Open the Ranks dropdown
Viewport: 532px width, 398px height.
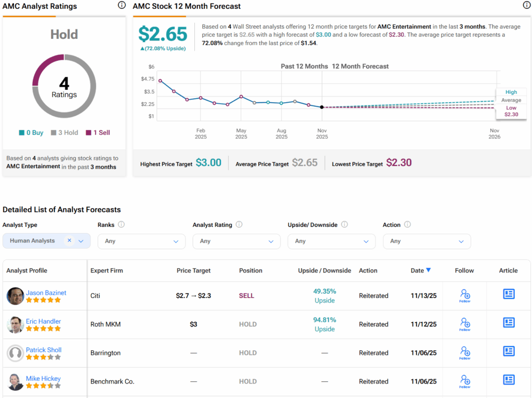point(141,241)
